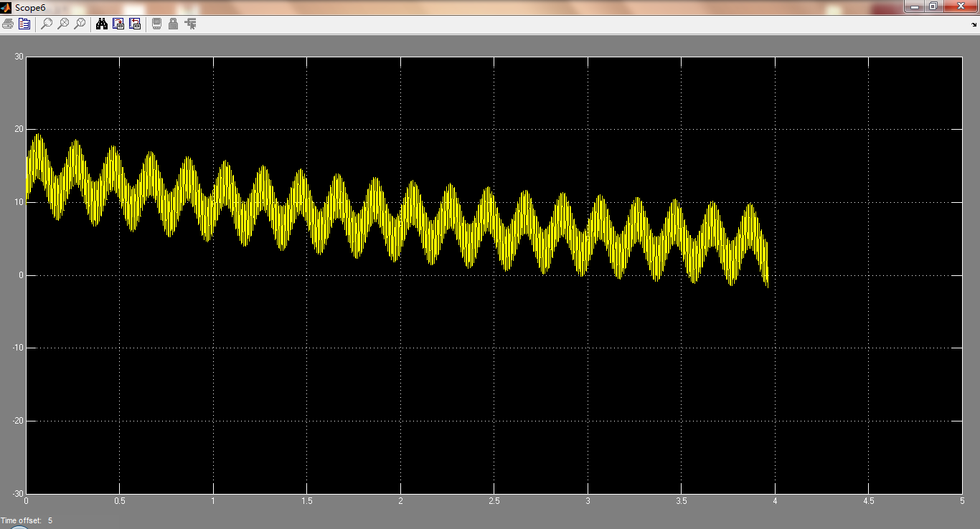The image size is (980, 529).
Task: Select the Zoom Y-axis tool
Action: (x=80, y=24)
